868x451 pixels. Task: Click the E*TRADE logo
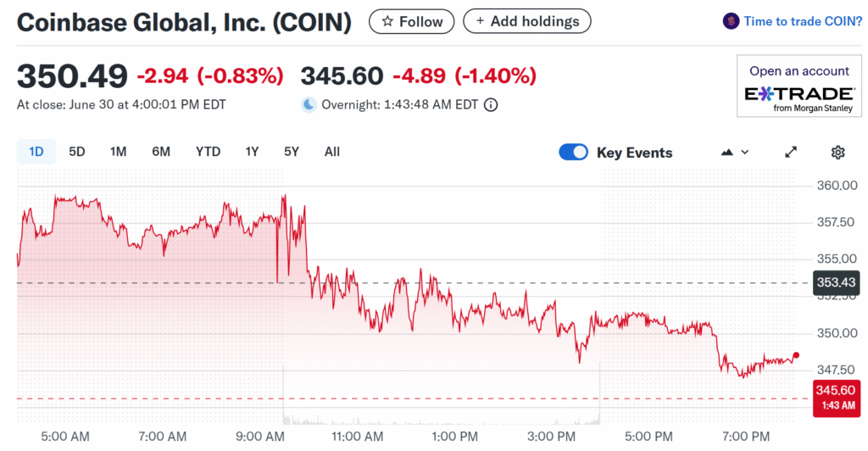tap(798, 94)
